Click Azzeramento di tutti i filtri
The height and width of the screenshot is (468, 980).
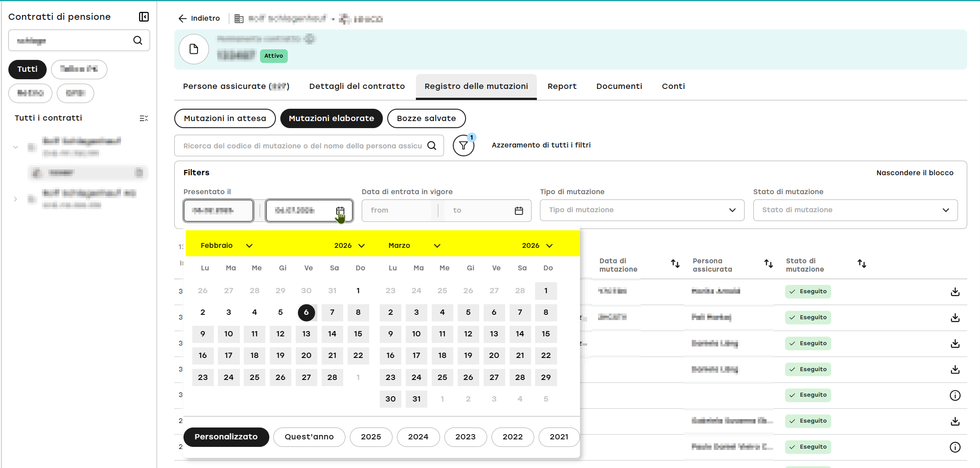541,145
